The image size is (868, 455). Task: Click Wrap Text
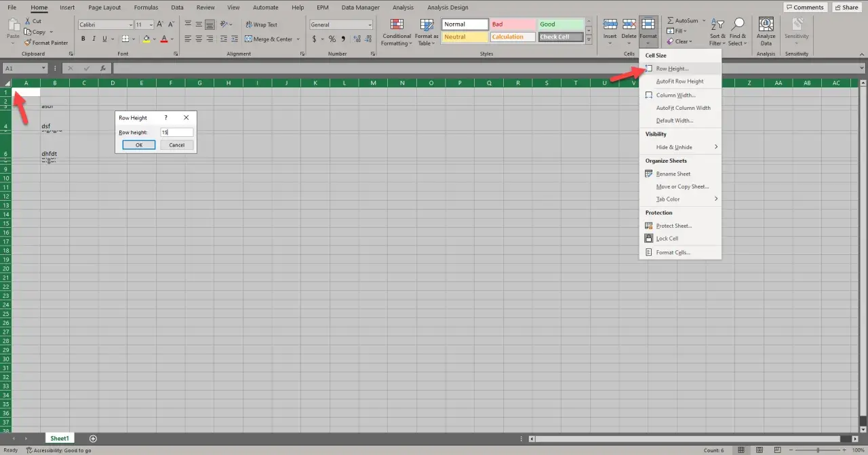(x=261, y=24)
